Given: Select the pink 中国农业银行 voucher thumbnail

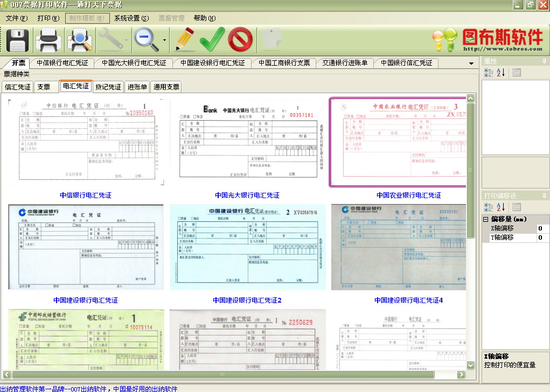Looking at the screenshot, I should tap(398, 142).
